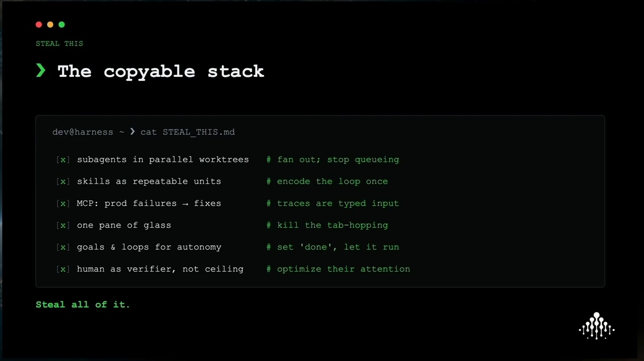Click the red window dot

pos(39,25)
